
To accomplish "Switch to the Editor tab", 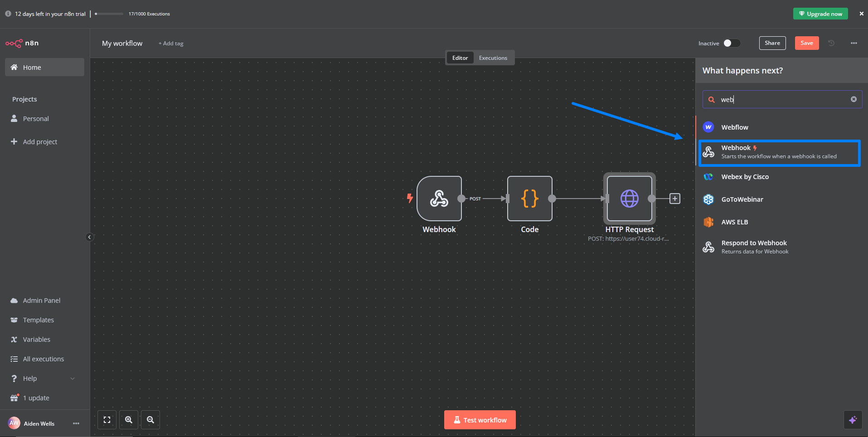I will 460,58.
